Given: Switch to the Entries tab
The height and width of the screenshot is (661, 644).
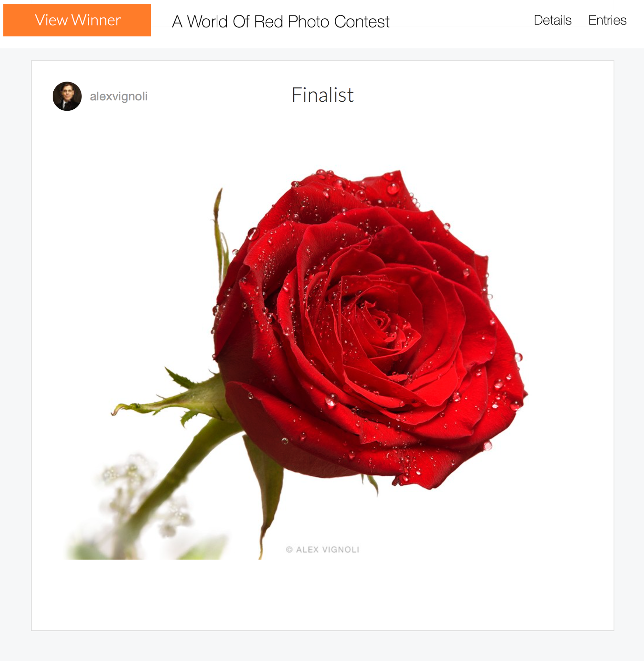Looking at the screenshot, I should (607, 20).
